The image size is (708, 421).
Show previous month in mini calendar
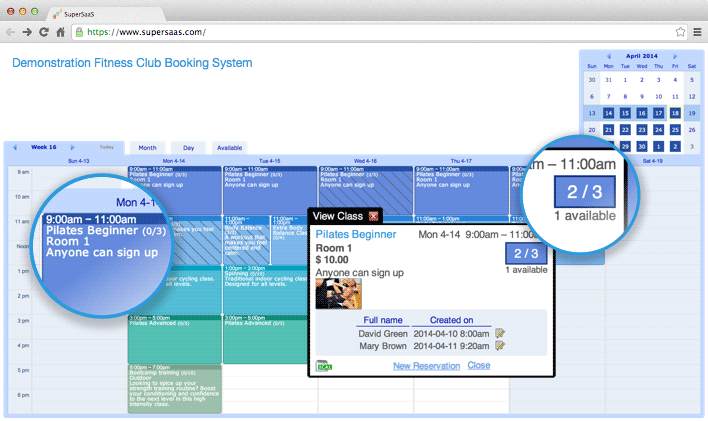pyautogui.click(x=607, y=57)
